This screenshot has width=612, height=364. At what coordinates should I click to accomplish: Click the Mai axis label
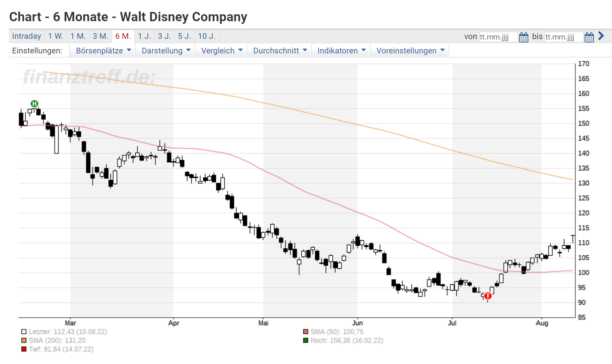point(263,323)
